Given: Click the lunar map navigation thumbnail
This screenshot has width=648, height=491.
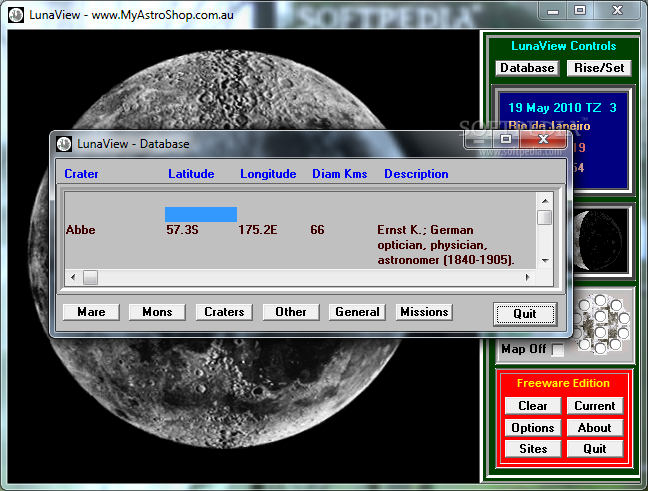Looking at the screenshot, I should coord(601,324).
